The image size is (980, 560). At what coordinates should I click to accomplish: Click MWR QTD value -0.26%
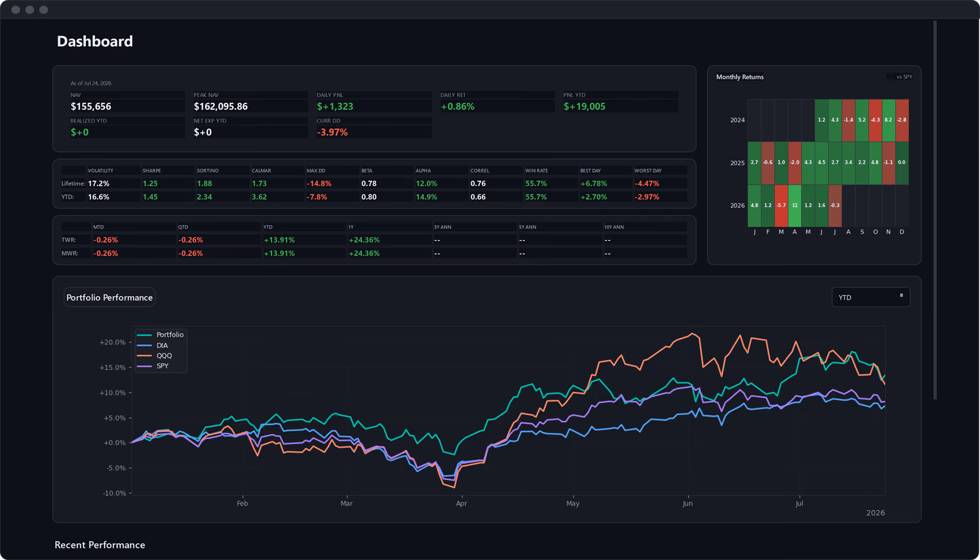click(x=190, y=253)
